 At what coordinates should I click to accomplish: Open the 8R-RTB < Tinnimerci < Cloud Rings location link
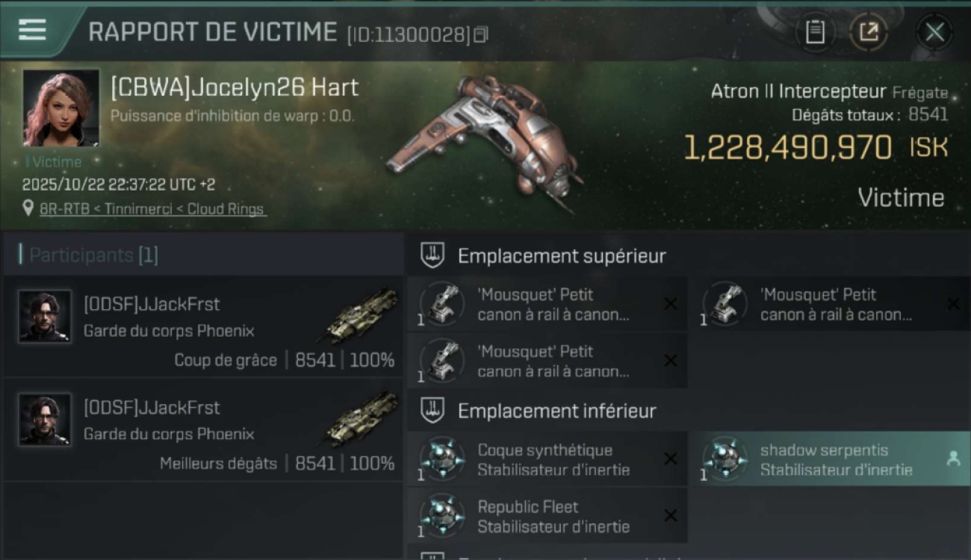[x=153, y=209]
